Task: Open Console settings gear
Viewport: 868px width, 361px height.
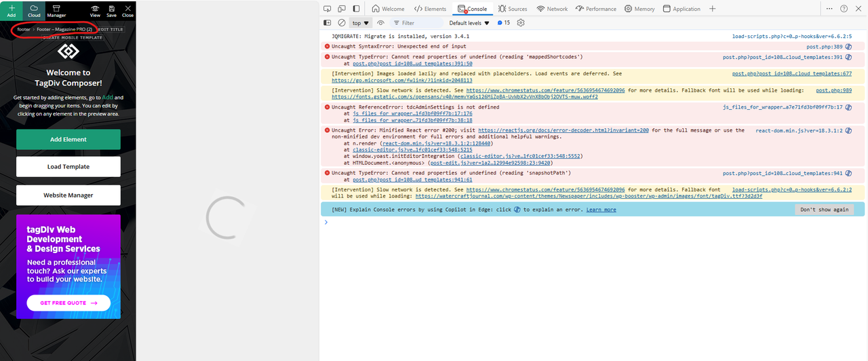Action: (x=521, y=23)
